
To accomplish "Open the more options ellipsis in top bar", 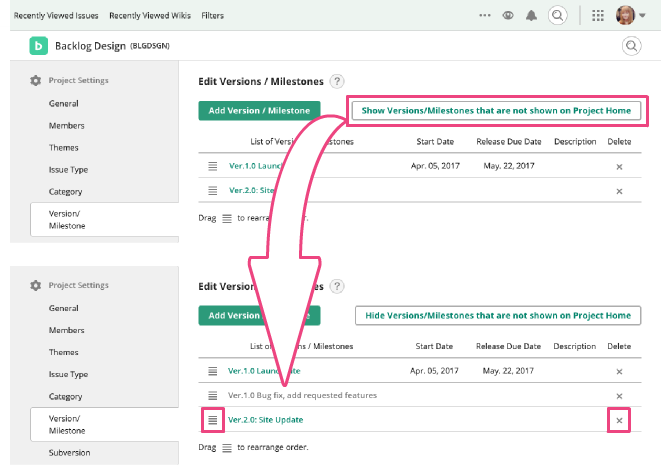I will click(485, 16).
